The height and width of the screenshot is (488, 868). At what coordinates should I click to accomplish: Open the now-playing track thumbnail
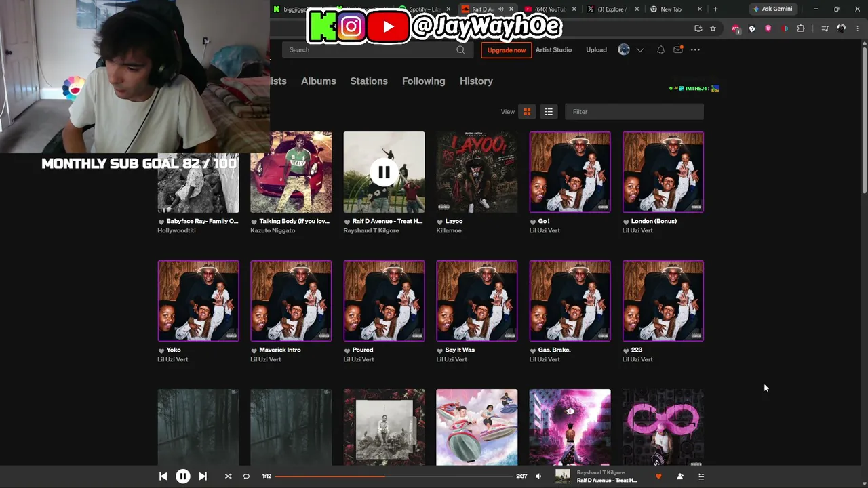click(563, 476)
